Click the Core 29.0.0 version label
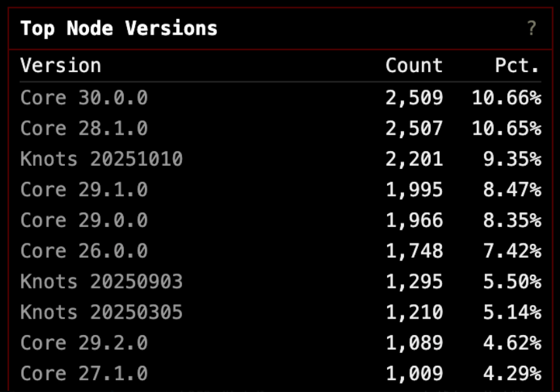This screenshot has width=560, height=392. [x=84, y=221]
